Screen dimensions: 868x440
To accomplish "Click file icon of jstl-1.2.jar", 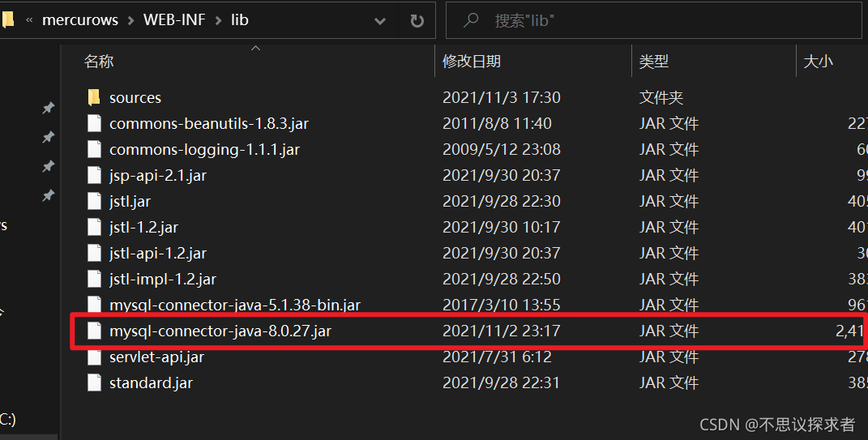I will (x=94, y=228).
